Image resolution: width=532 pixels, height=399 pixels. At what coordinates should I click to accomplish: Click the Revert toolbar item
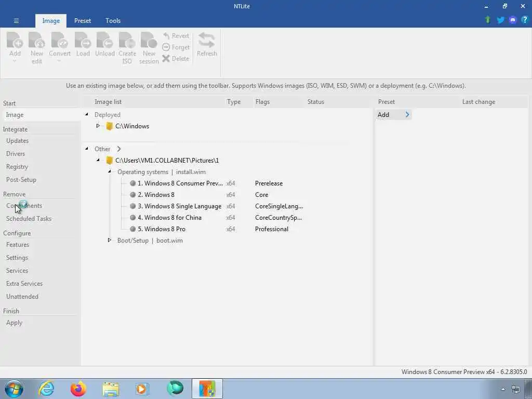(176, 36)
